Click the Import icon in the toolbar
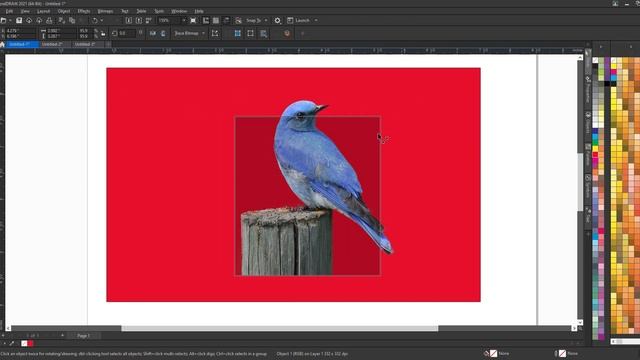The height and width of the screenshot is (360, 640). pos(129,20)
